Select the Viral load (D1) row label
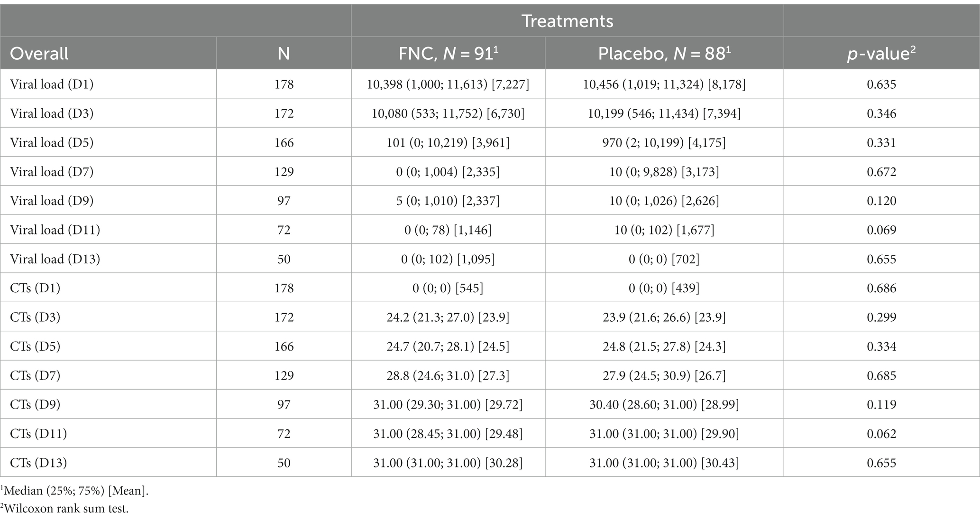 tap(52, 84)
